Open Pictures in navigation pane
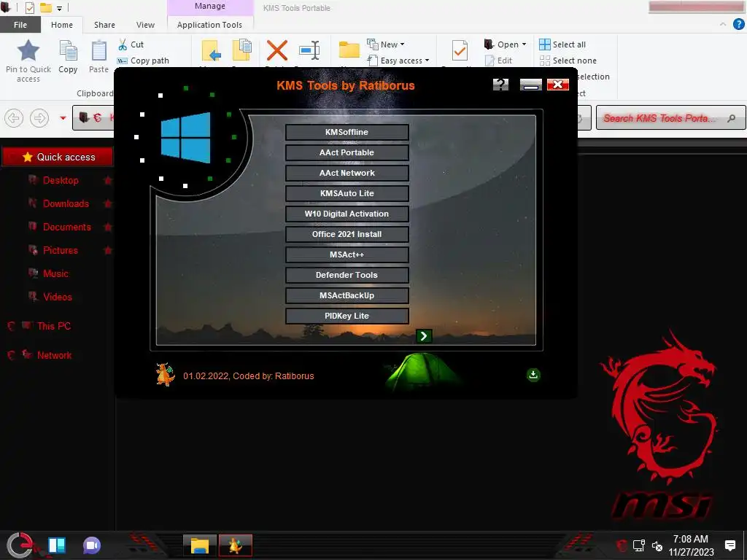 click(60, 251)
